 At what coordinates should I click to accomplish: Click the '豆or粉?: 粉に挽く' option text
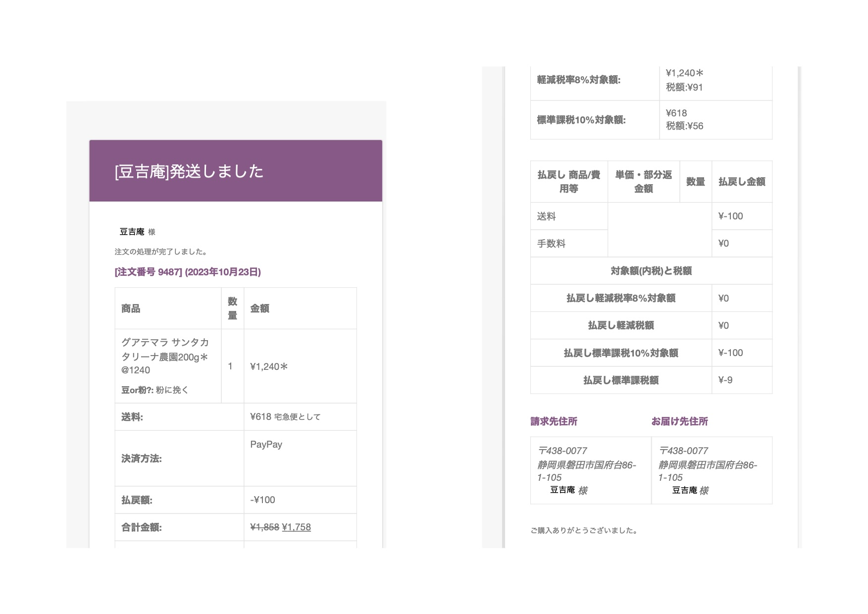coord(155,390)
